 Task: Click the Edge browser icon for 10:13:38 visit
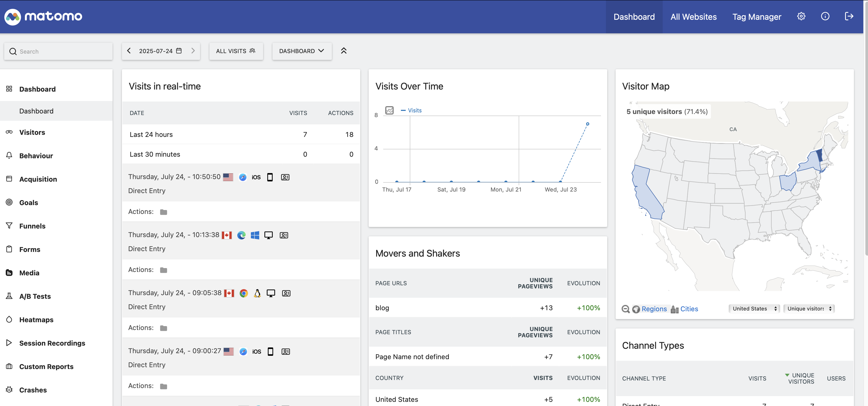pos(241,235)
